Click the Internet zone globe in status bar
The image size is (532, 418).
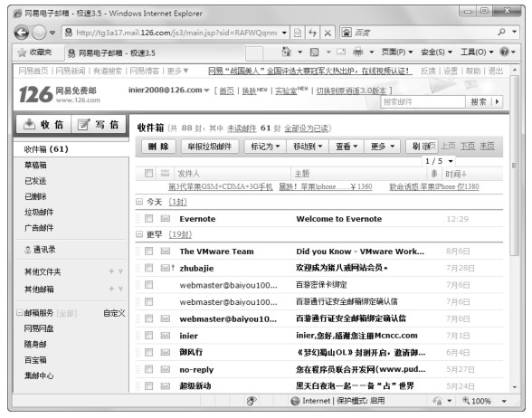pos(295,401)
